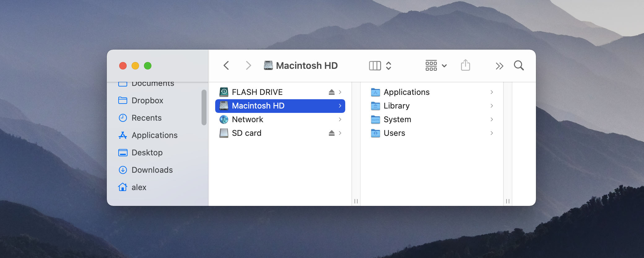Screen dimensions: 644x258
Task: Select the Library folder
Action: coord(432,106)
